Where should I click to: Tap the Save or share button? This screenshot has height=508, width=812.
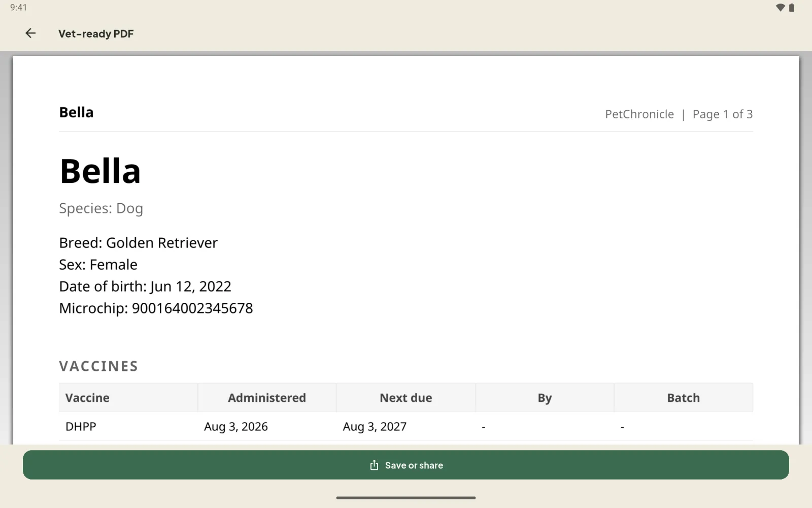(x=406, y=465)
